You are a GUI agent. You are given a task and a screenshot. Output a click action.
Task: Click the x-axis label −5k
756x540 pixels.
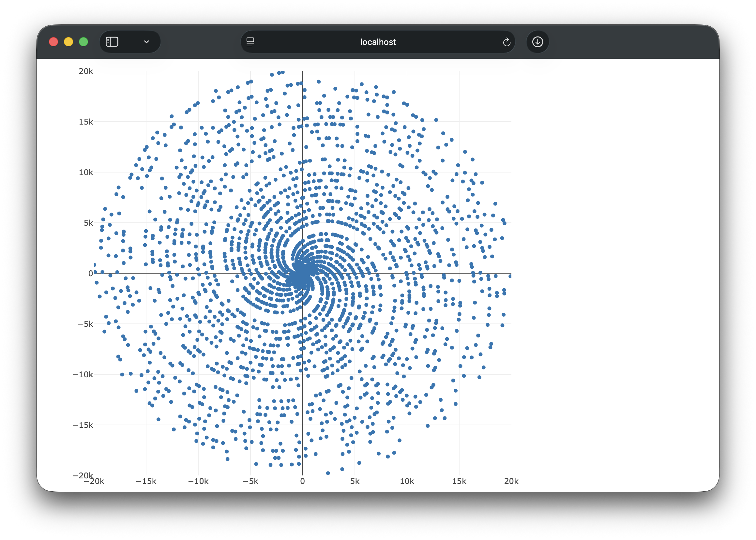pos(250,481)
